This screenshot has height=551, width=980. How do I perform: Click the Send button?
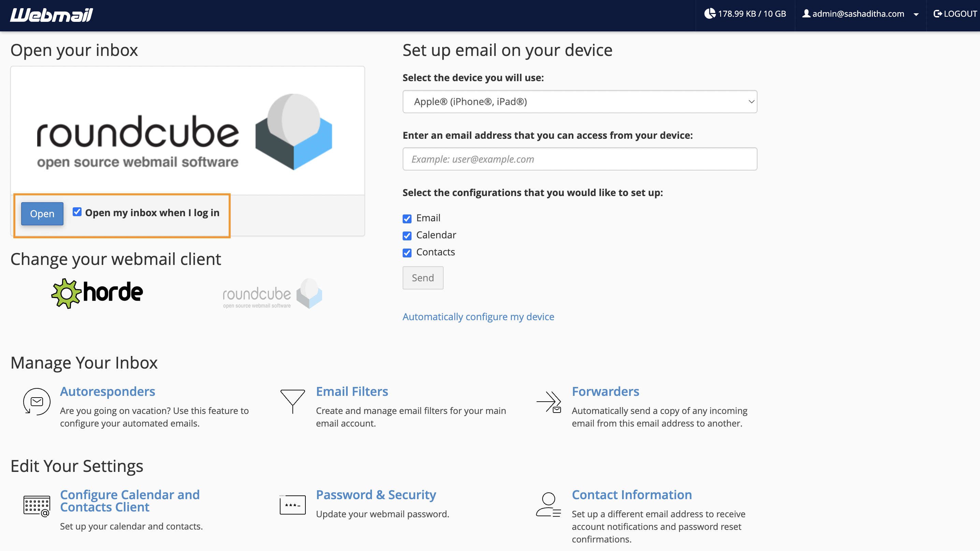pyautogui.click(x=422, y=278)
